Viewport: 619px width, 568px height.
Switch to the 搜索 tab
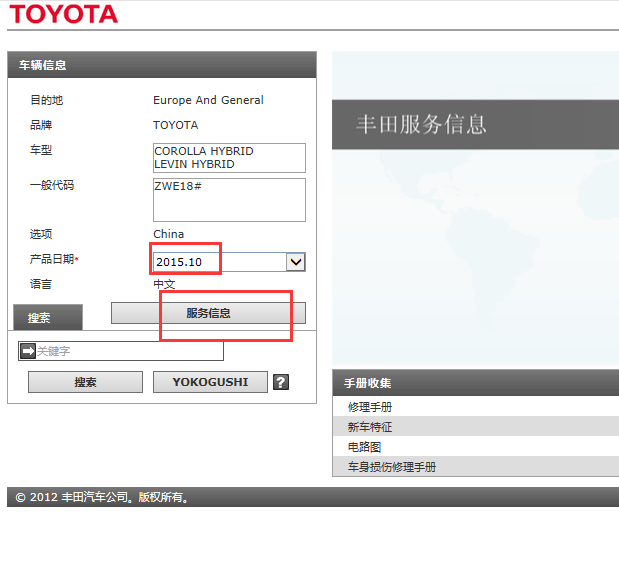point(39,318)
